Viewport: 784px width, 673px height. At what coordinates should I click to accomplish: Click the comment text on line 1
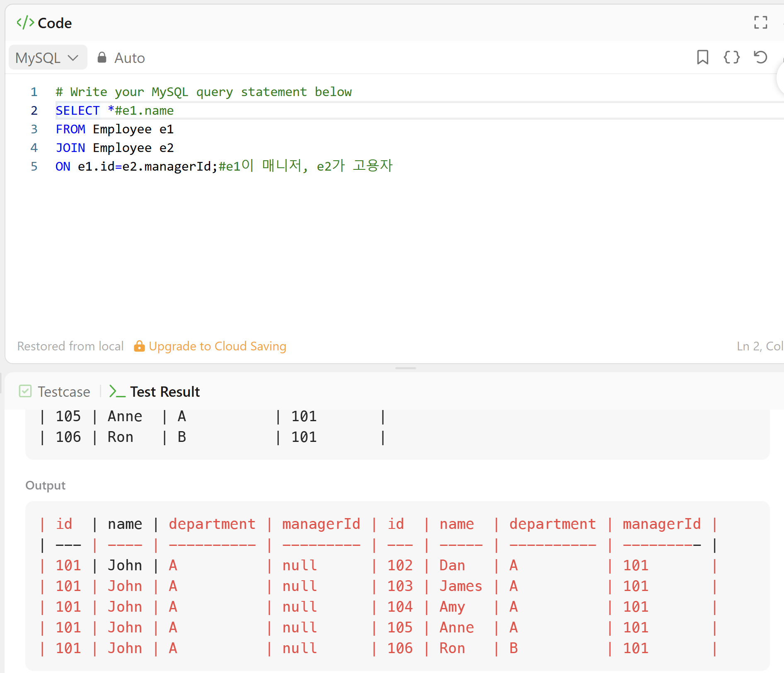pyautogui.click(x=204, y=92)
